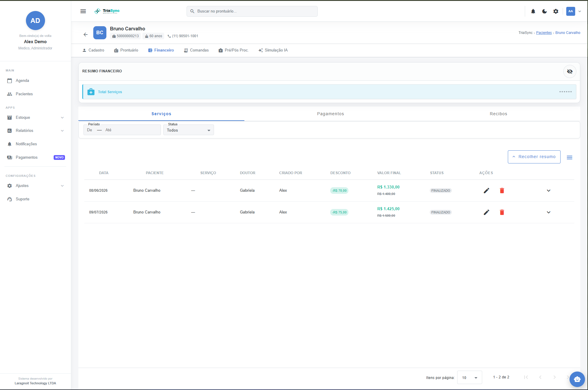Viewport: 588px width, 390px height.
Task: Open the Prontuário patient tab
Action: point(126,50)
